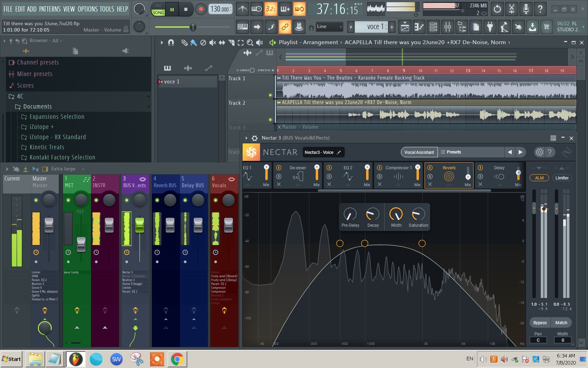The width and height of the screenshot is (588, 368).
Task: Click the playlist zoom magnifier tool
Action: [x=250, y=42]
